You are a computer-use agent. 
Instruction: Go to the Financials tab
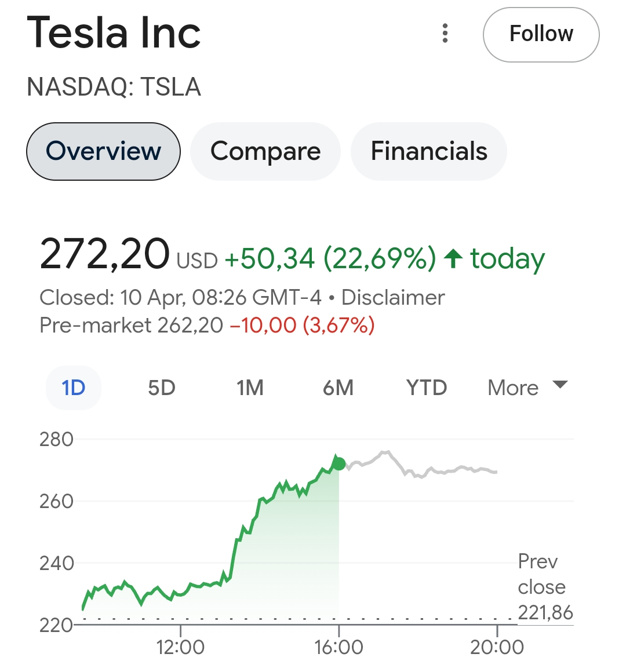pyautogui.click(x=429, y=151)
